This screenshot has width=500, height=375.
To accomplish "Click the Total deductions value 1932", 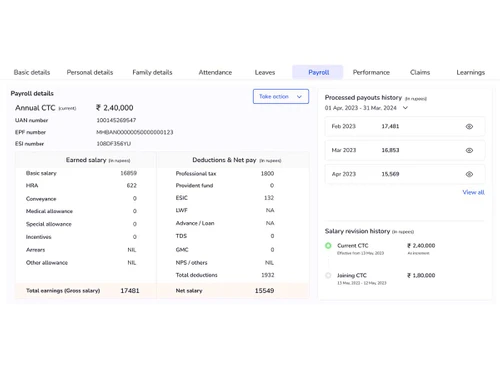I will point(268,275).
